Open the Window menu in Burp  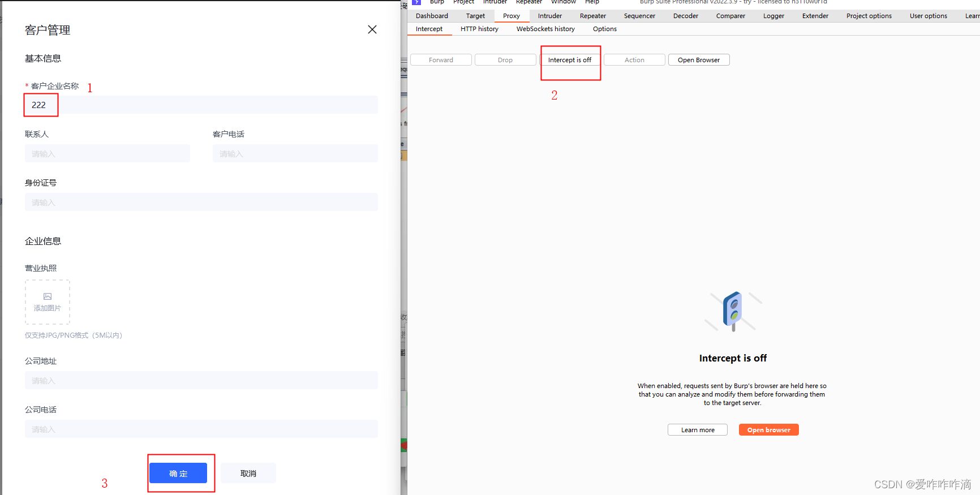pyautogui.click(x=564, y=2)
